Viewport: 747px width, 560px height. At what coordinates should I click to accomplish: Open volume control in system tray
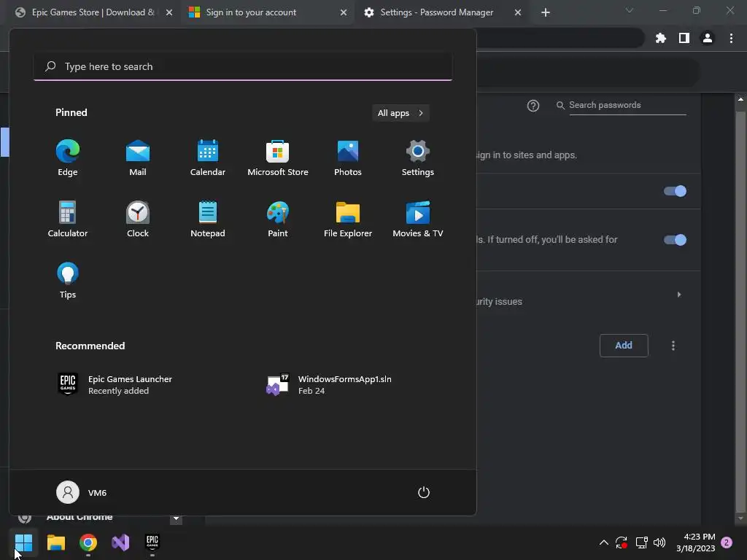(659, 542)
